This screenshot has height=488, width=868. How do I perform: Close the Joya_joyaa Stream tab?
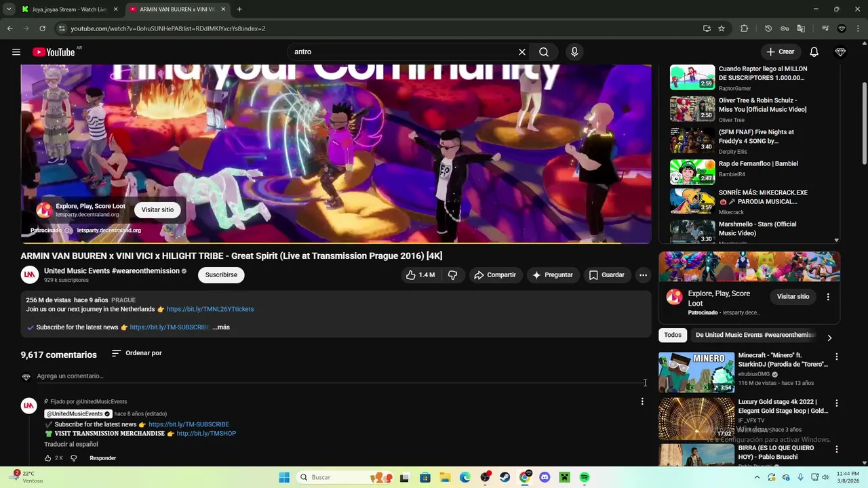115,9
